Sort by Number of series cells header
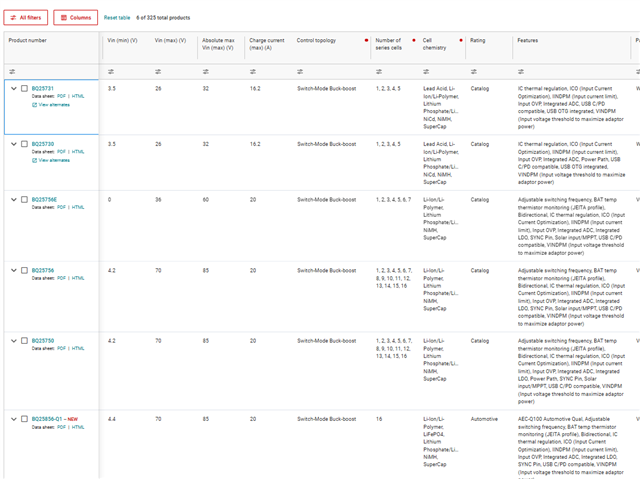Screen dimensions: 640x479 pos(388,44)
